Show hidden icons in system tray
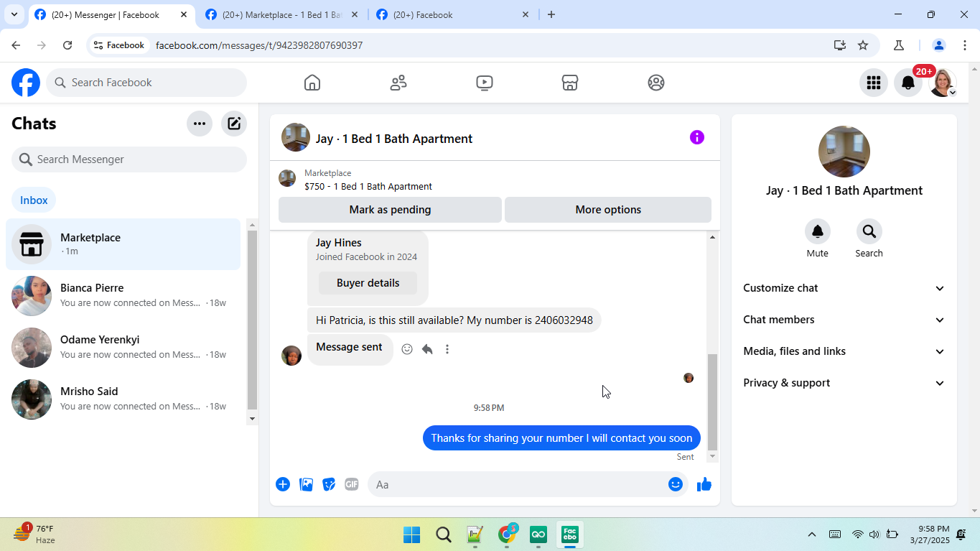The width and height of the screenshot is (980, 551). coord(812,534)
